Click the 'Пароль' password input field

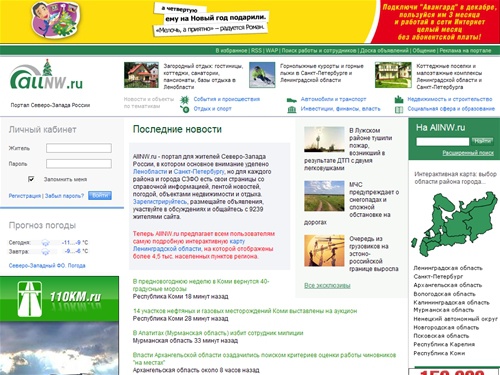79,164
